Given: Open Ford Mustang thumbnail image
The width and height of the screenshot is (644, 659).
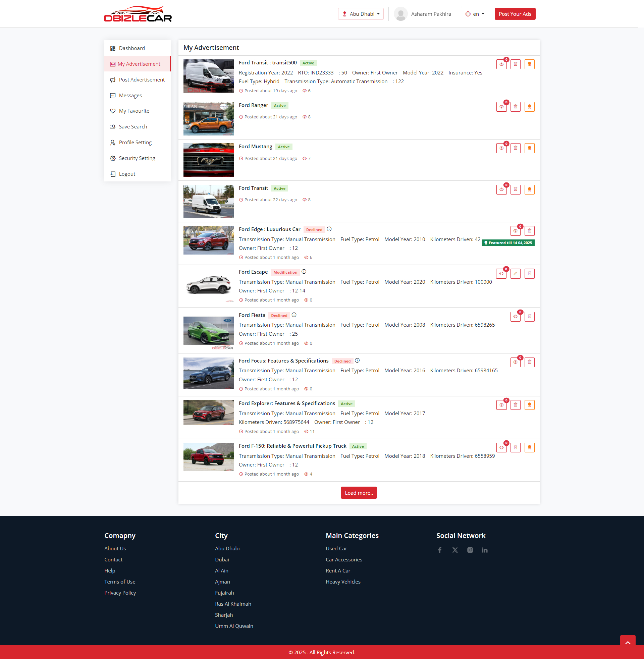Looking at the screenshot, I should point(208,160).
